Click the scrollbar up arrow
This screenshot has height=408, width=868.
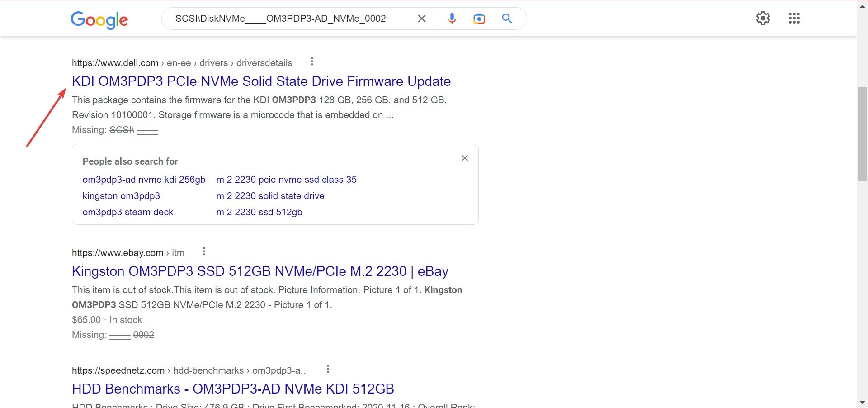point(862,6)
